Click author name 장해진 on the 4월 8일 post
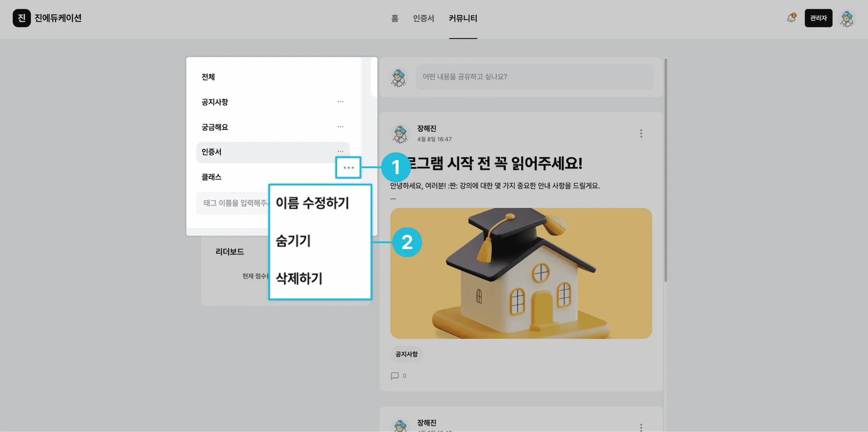Image resolution: width=868 pixels, height=432 pixels. [x=427, y=129]
